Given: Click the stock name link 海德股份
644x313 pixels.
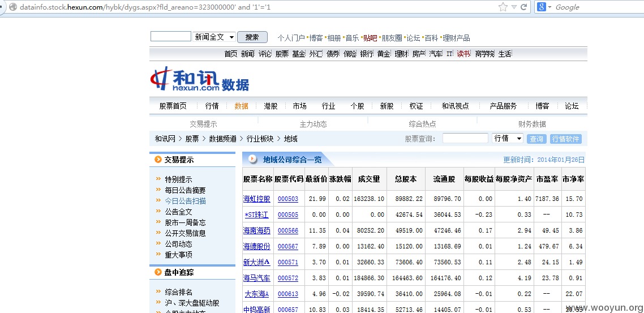Looking at the screenshot, I should coord(257,246).
